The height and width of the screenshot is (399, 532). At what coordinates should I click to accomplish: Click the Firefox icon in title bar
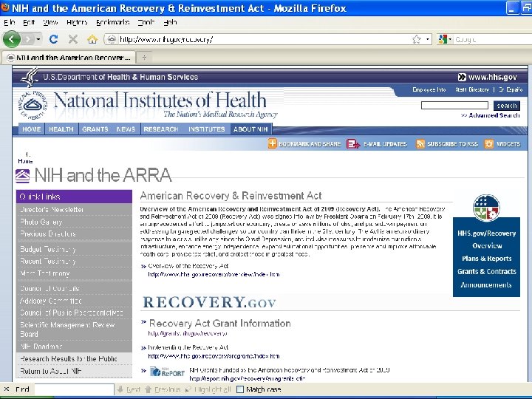click(x=4, y=7)
